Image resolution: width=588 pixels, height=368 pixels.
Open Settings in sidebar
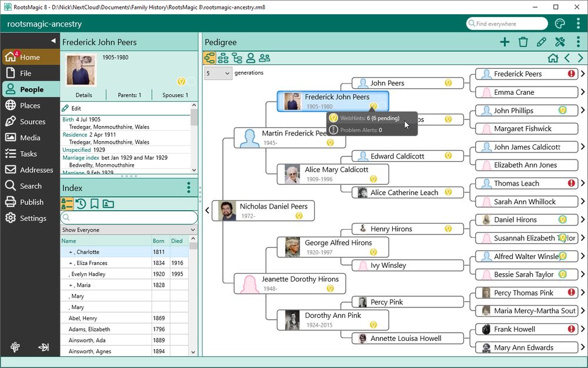(31, 218)
